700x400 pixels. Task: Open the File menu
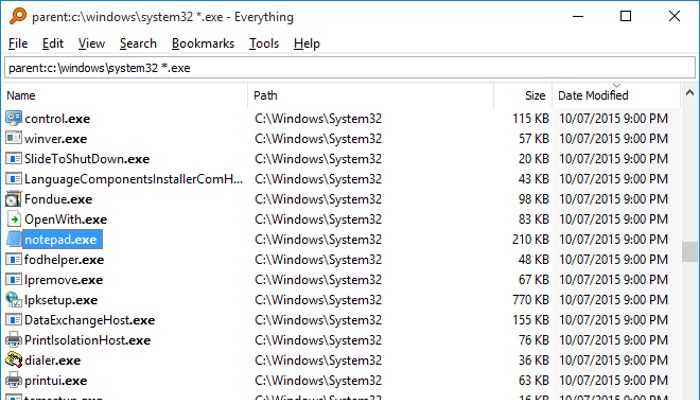18,43
